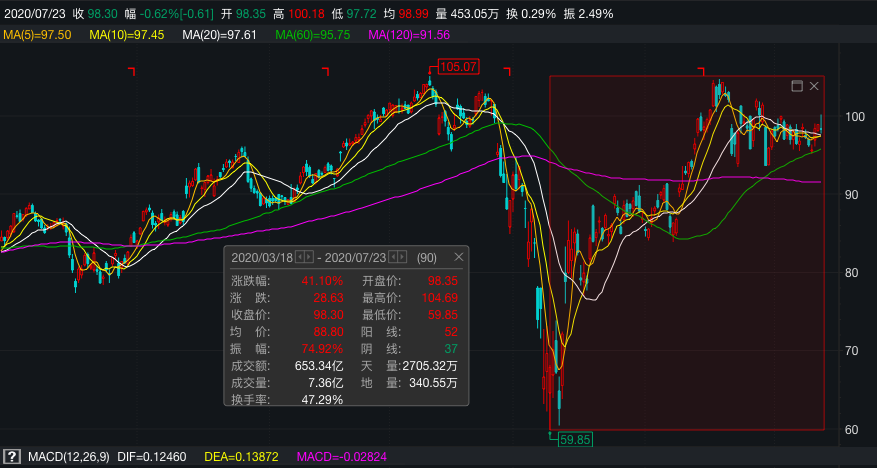The height and width of the screenshot is (468, 877).
Task: Click the question mark help icon beside MACD
Action: click(x=12, y=457)
